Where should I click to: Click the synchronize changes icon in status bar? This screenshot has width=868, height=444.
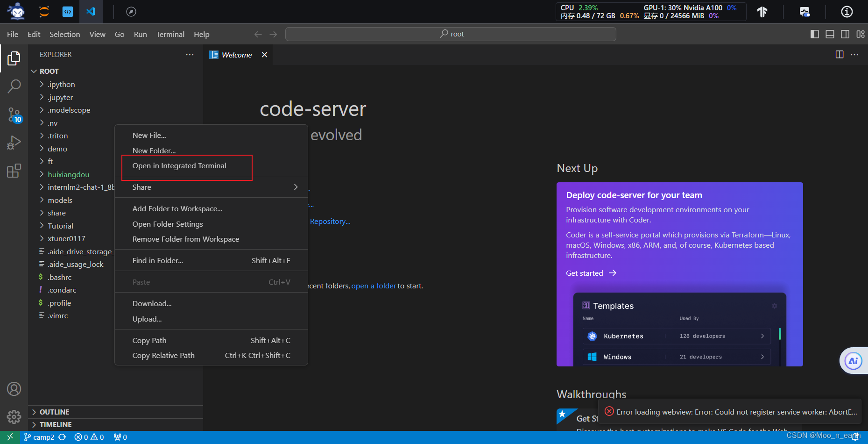click(62, 437)
